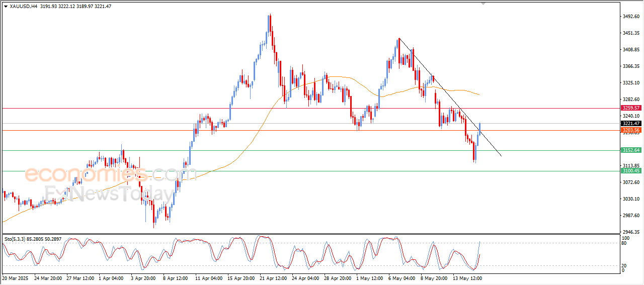Select the orange 3203.56 price label
The width and height of the screenshot is (644, 285).
point(630,130)
